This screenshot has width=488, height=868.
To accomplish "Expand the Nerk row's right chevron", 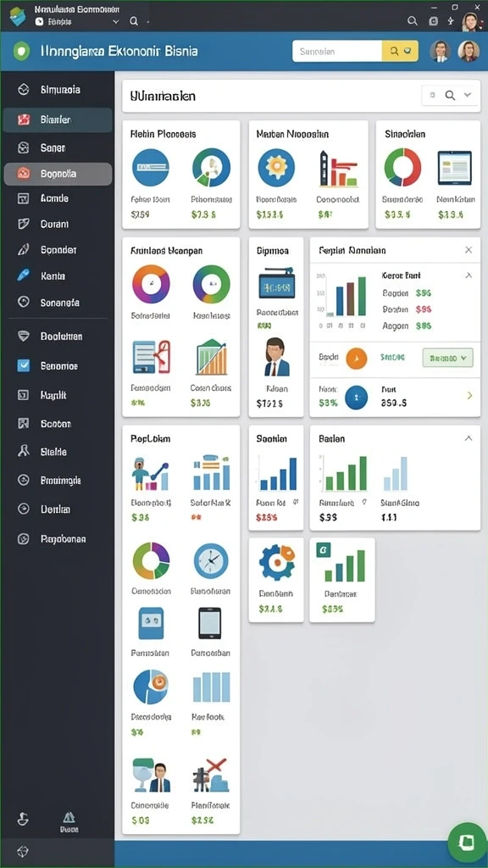I will pyautogui.click(x=469, y=395).
